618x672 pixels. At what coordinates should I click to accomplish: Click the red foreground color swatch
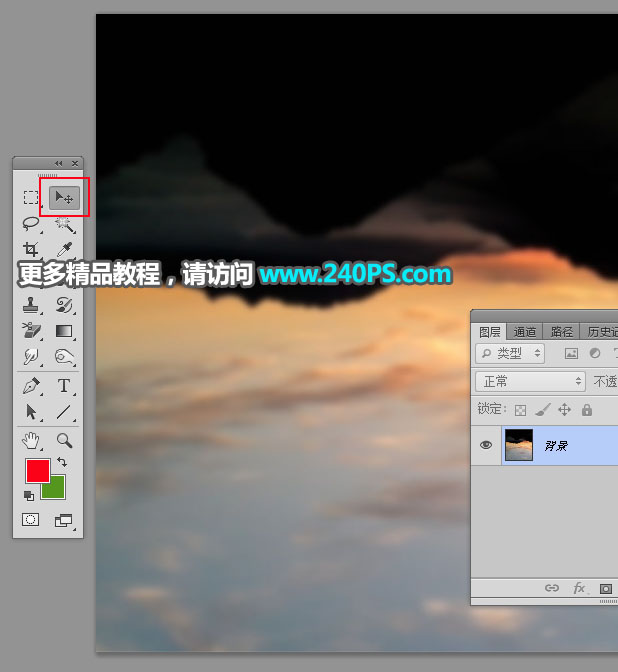(37, 471)
